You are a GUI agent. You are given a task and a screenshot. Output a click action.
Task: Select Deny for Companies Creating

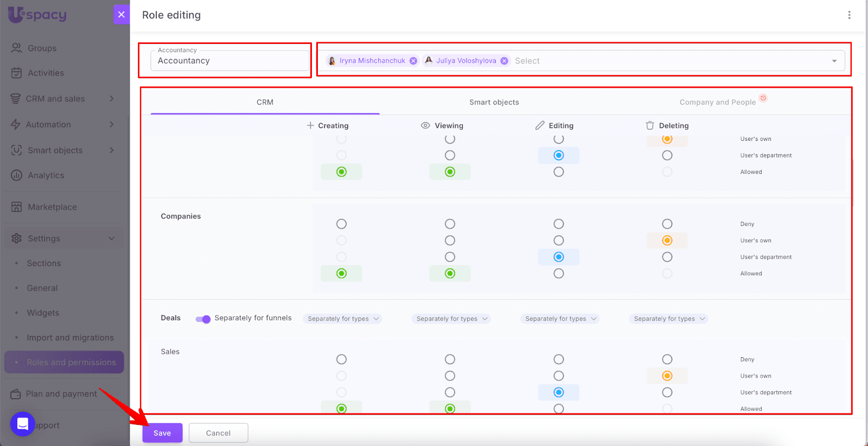[341, 224]
